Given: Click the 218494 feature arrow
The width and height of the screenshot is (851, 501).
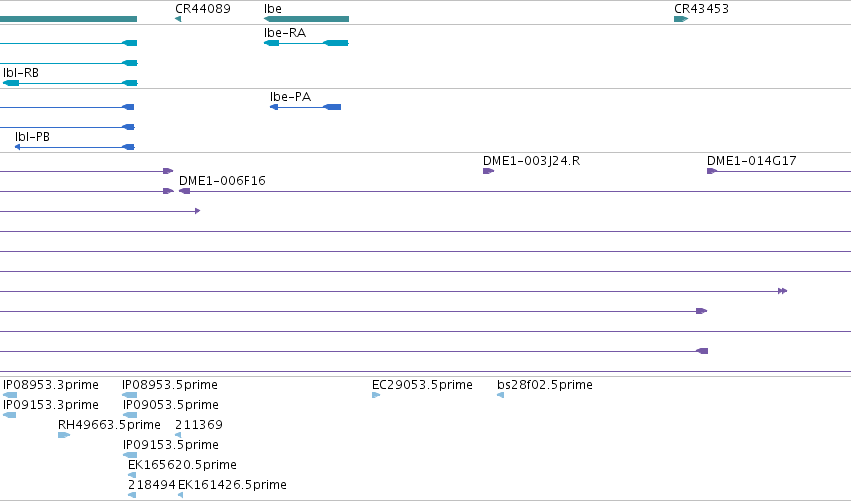Looking at the screenshot, I should pyautogui.click(x=132, y=495).
